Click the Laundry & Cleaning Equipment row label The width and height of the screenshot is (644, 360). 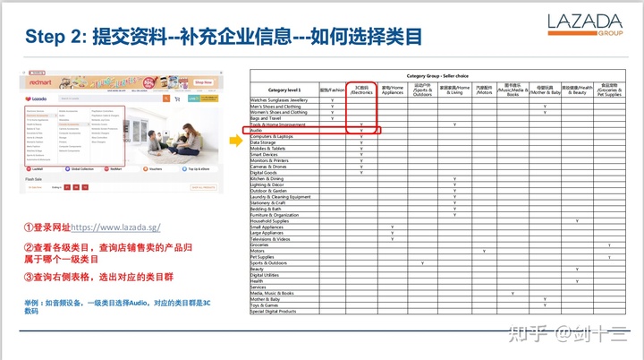click(281, 197)
